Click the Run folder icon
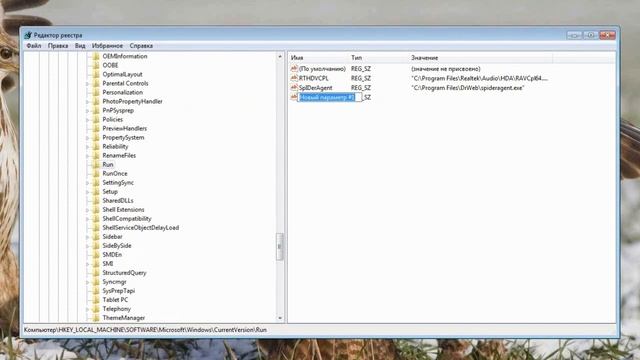This screenshot has width=640, height=360. pyautogui.click(x=96, y=164)
